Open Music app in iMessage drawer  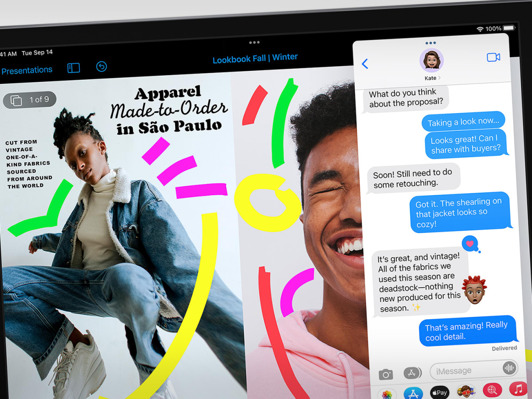tap(518, 389)
